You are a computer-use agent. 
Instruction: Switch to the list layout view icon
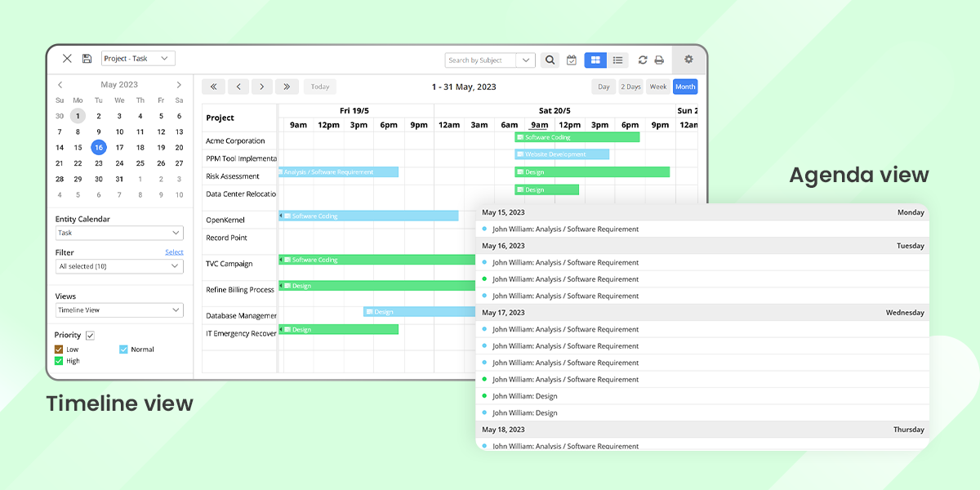[x=618, y=60]
